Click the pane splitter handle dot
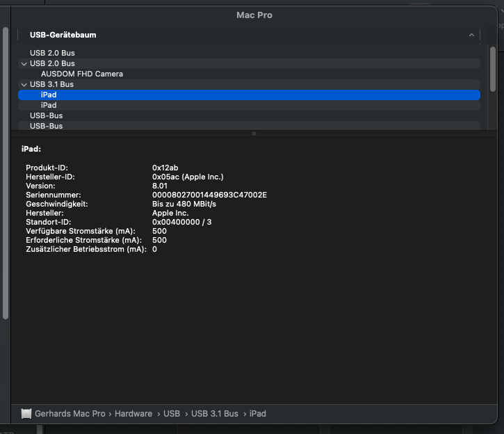Viewport: 504px width, 434px height. click(254, 134)
